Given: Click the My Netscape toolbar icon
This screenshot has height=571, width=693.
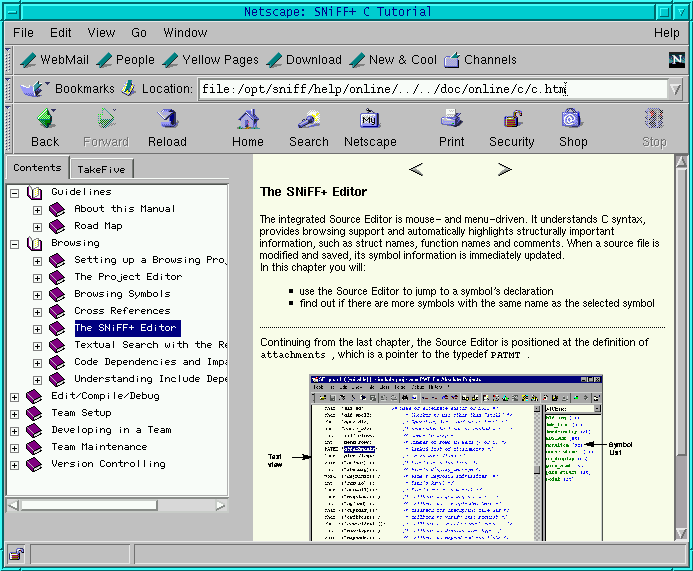Looking at the screenshot, I should click(x=370, y=120).
